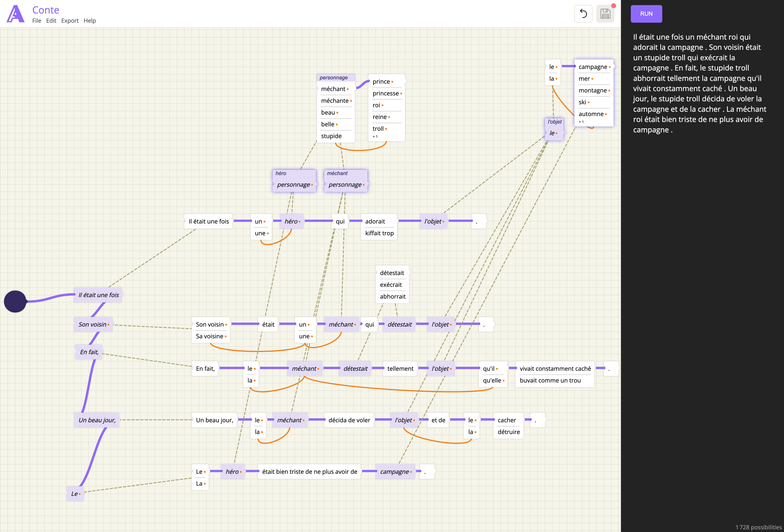Click the 'décida de voler' node

349,420
